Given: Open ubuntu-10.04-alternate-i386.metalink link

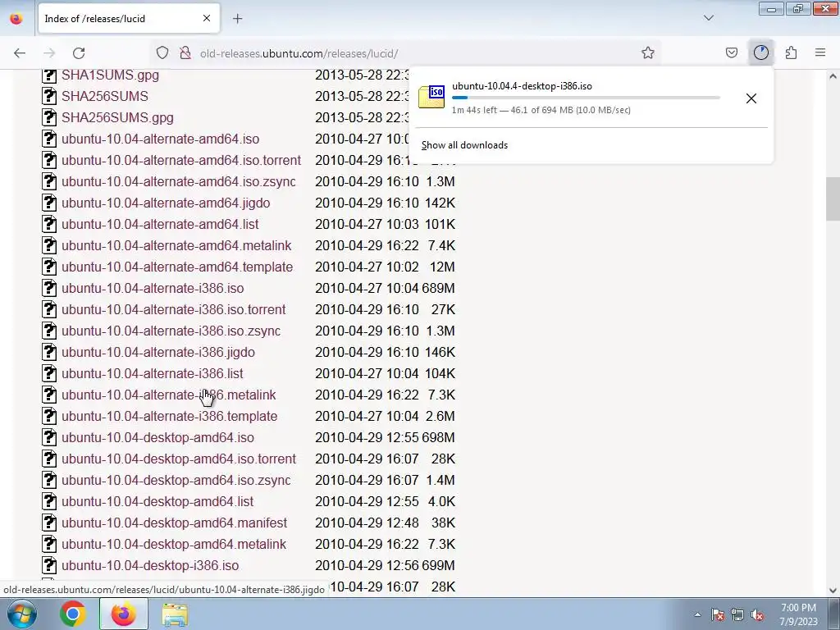Looking at the screenshot, I should click(169, 395).
